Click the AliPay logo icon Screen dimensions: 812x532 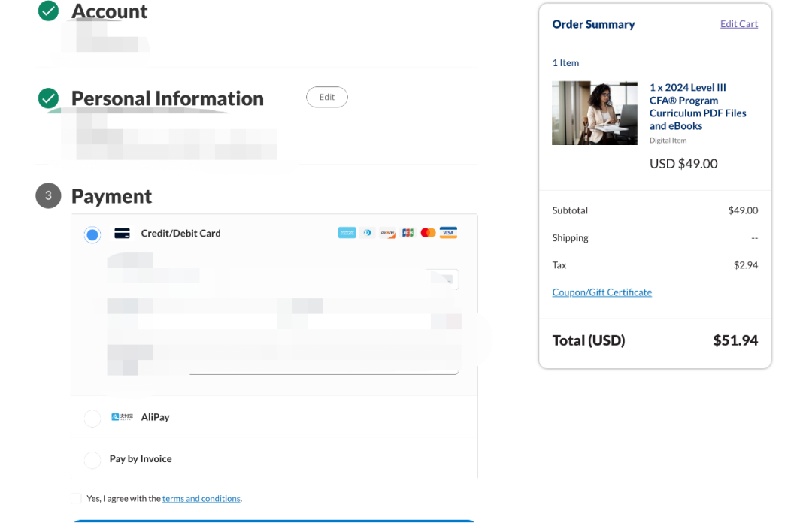[122, 417]
